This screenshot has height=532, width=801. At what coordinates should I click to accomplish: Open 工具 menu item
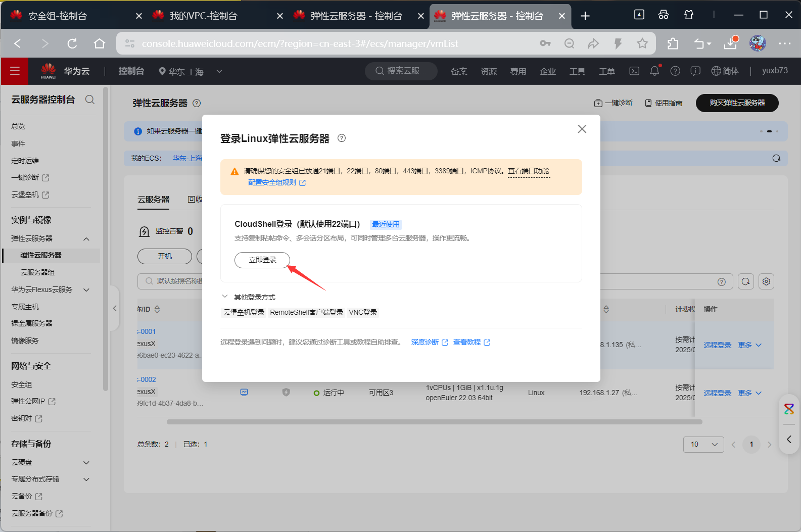[x=577, y=71]
